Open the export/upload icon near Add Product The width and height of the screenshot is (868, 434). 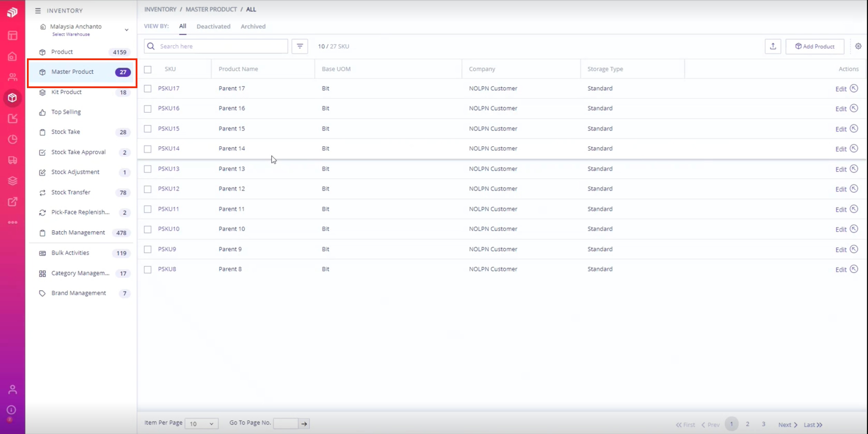click(773, 46)
